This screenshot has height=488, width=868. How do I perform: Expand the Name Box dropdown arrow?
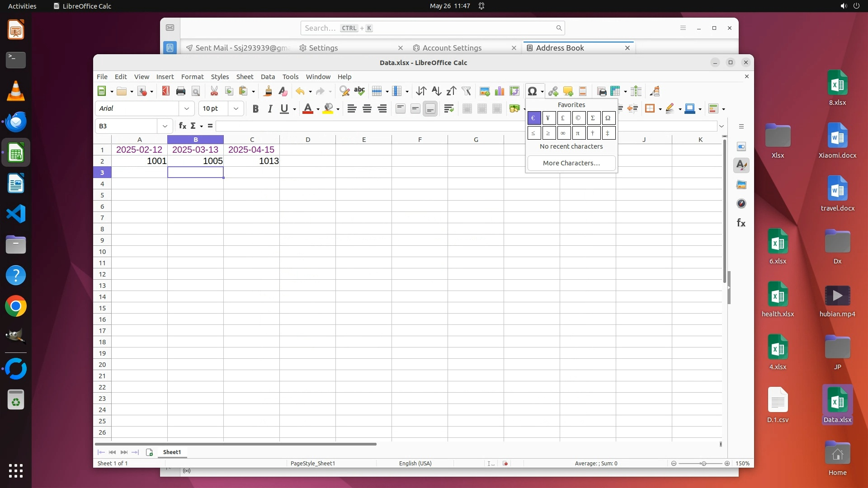click(x=165, y=126)
